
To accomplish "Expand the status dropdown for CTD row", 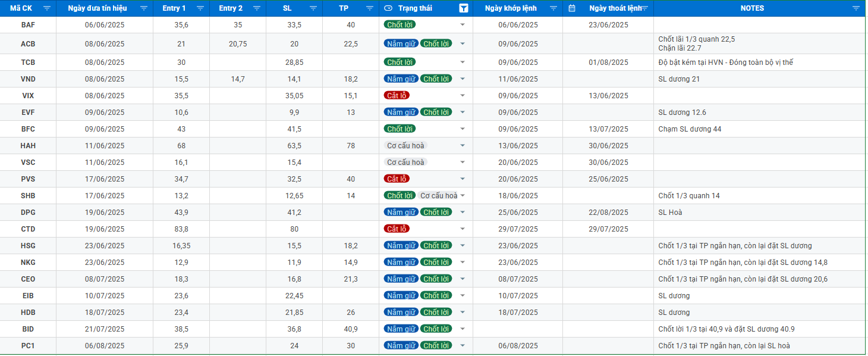I will point(463,229).
